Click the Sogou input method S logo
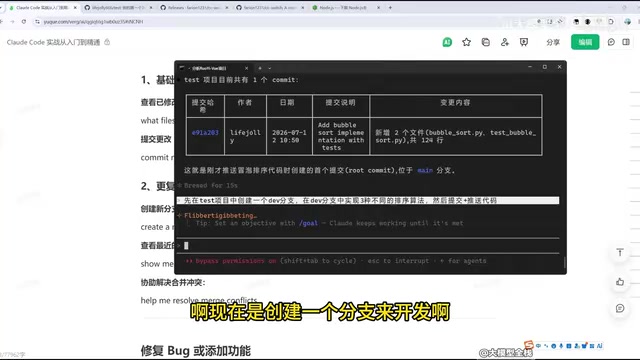Viewport: 640px width, 360px height. click(x=529, y=345)
